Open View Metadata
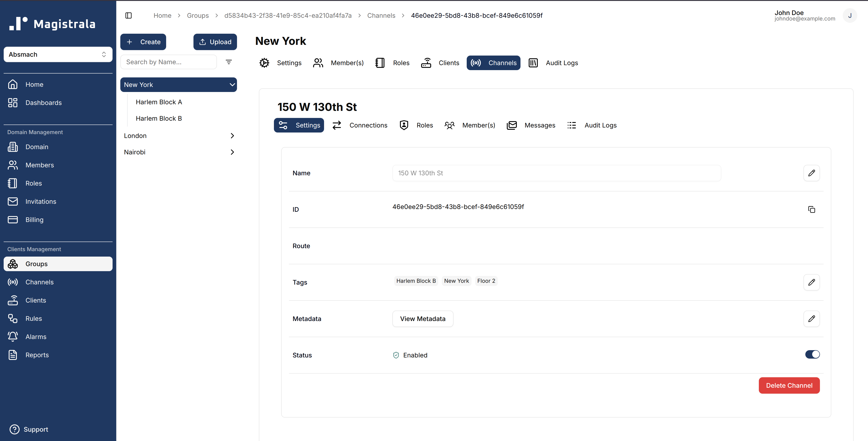 pyautogui.click(x=422, y=319)
